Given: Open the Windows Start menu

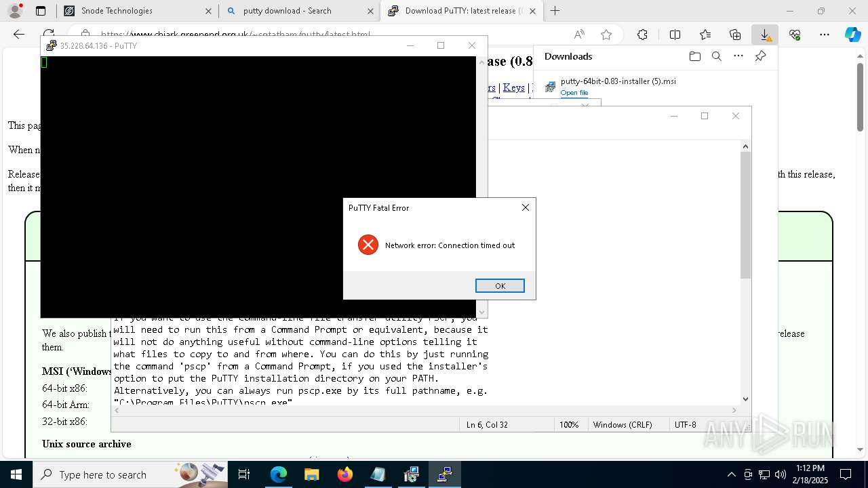Looking at the screenshot, I should [x=16, y=474].
